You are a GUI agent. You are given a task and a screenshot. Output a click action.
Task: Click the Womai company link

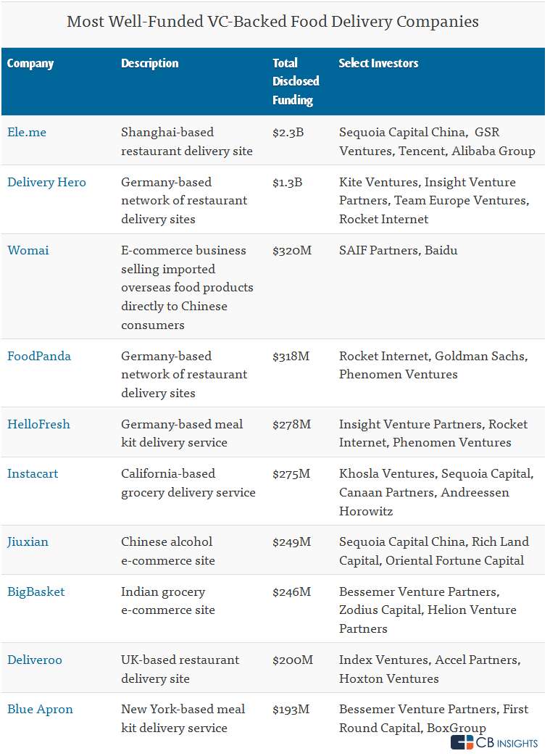pyautogui.click(x=28, y=250)
